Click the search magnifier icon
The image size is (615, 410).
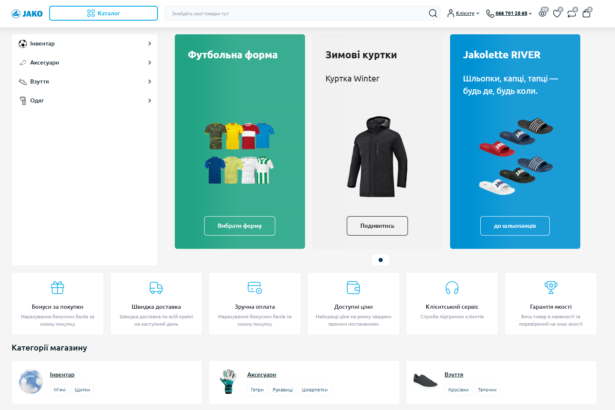(x=433, y=13)
